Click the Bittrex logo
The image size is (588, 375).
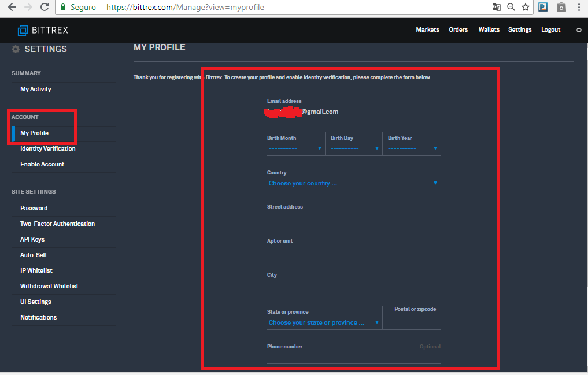coord(43,30)
